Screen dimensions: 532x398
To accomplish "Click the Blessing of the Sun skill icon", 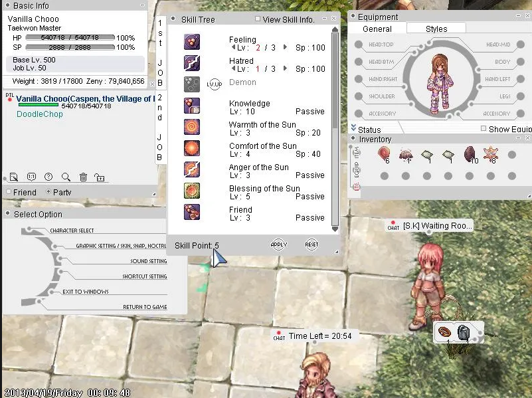I will click(191, 191).
